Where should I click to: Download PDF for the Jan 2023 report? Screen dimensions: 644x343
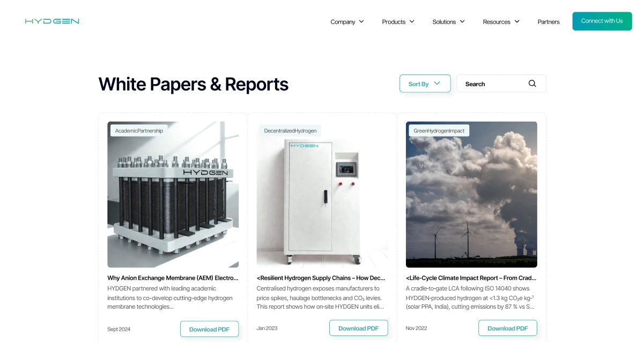pos(358,328)
